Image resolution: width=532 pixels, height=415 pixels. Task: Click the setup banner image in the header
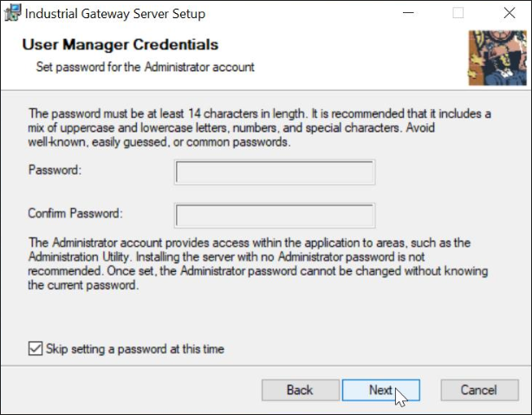pyautogui.click(x=497, y=58)
